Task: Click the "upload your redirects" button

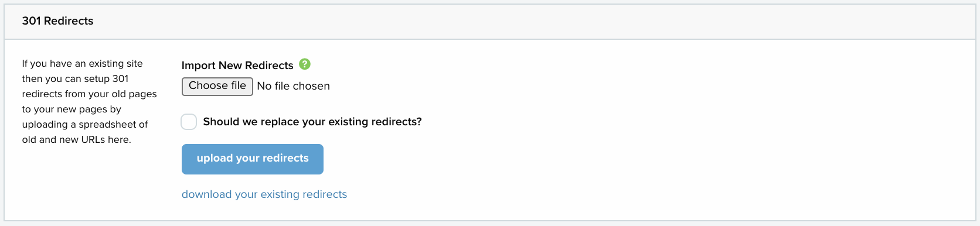Action: click(253, 159)
